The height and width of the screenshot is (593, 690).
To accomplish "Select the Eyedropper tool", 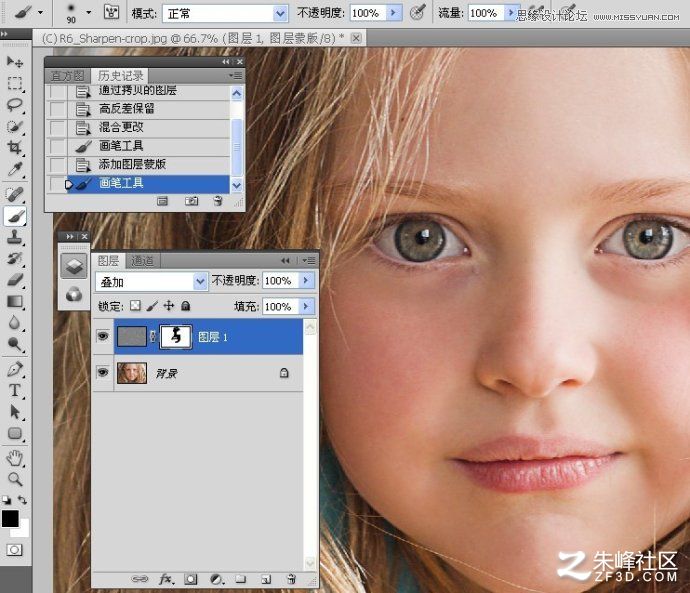I will [x=15, y=169].
